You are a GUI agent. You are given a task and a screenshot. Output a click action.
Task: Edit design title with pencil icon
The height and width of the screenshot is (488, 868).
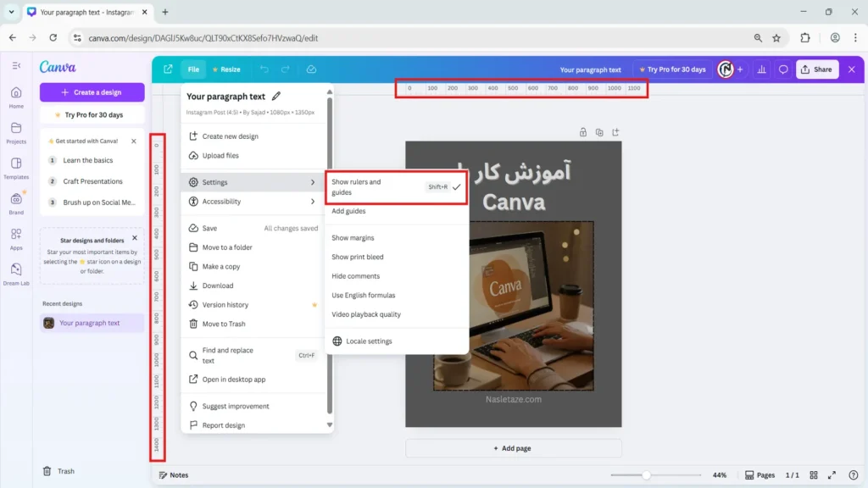[276, 97]
